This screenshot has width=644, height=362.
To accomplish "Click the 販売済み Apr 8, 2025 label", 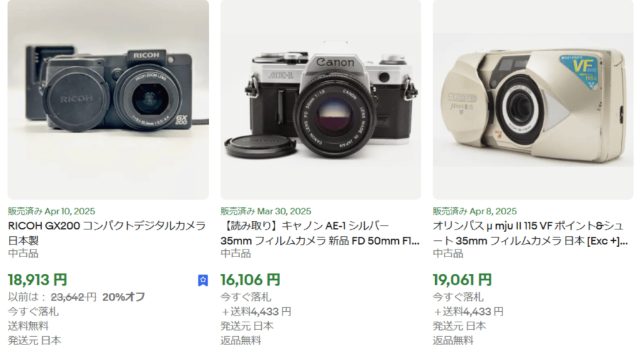I will coord(475,211).
